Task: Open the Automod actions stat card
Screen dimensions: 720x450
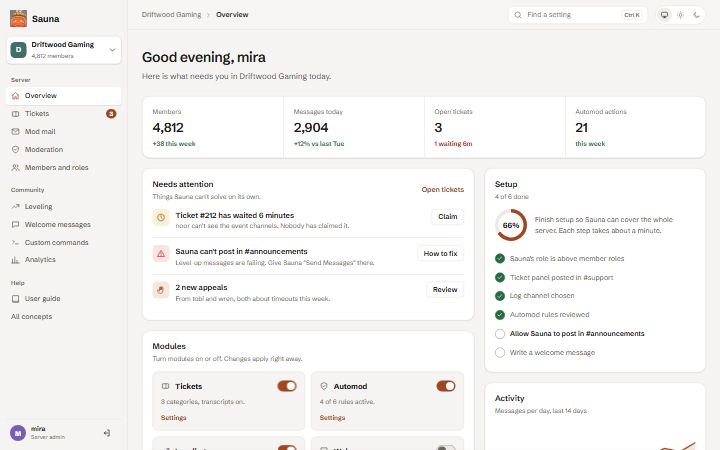Action: coord(636,127)
